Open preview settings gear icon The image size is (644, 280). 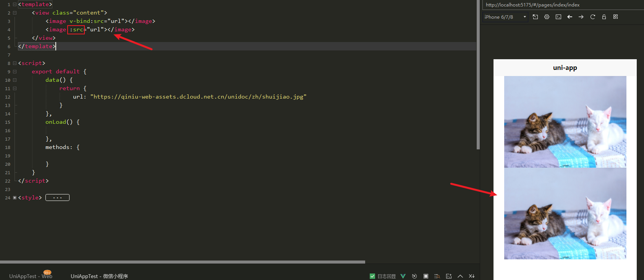(547, 17)
